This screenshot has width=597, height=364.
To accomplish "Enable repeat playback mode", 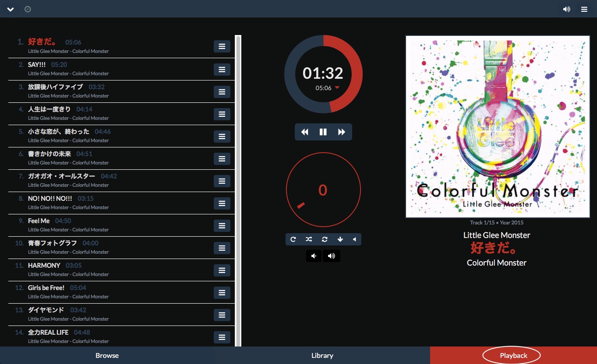I will (293, 239).
